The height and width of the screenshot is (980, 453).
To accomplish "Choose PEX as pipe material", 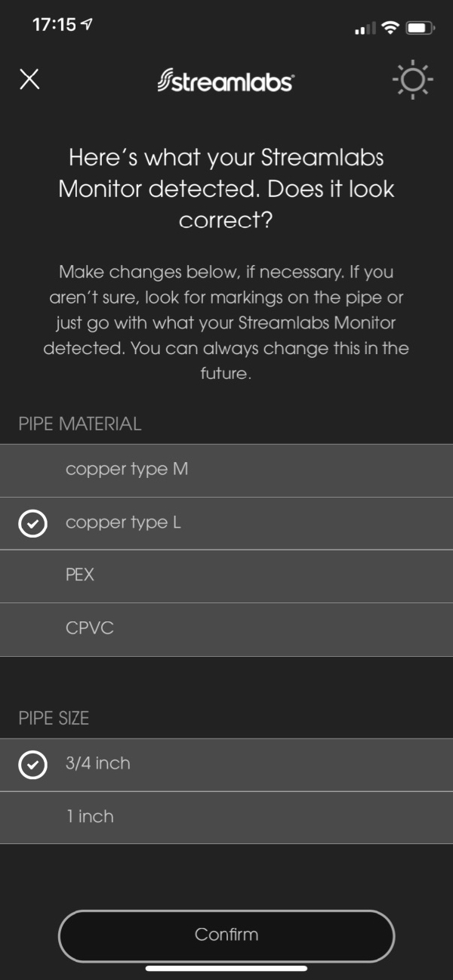I will pos(226,575).
